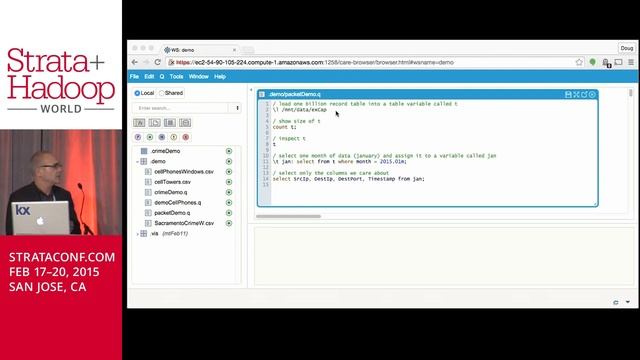Click the vertical scrollbar at right edge
Viewport: 640px width, 360px height.
click(631, 93)
